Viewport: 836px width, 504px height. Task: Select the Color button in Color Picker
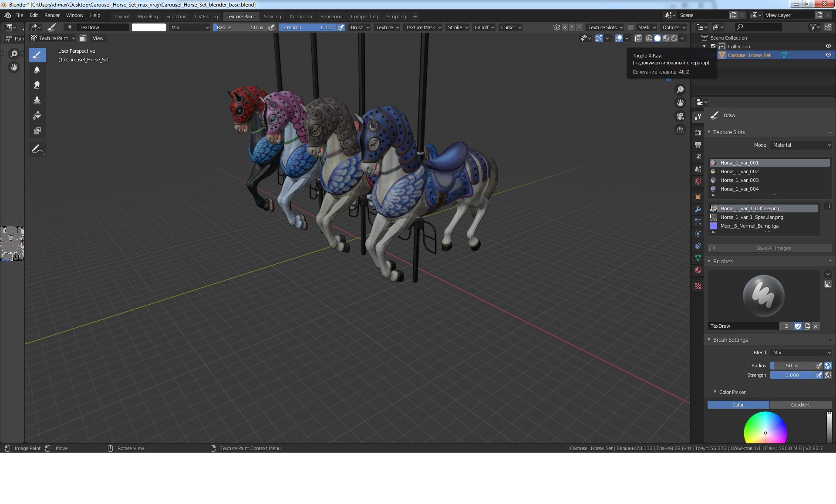click(738, 405)
